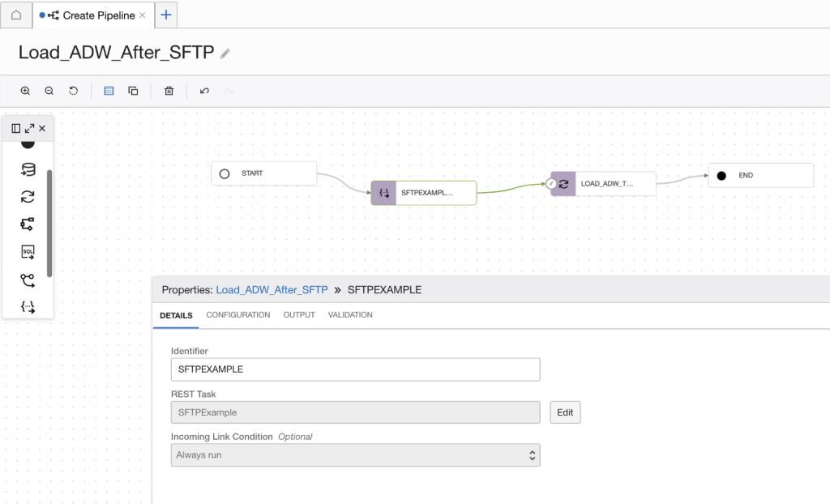This screenshot has width=830, height=504.
Task: Select the Data Loader task from the palette
Action: coord(27,169)
